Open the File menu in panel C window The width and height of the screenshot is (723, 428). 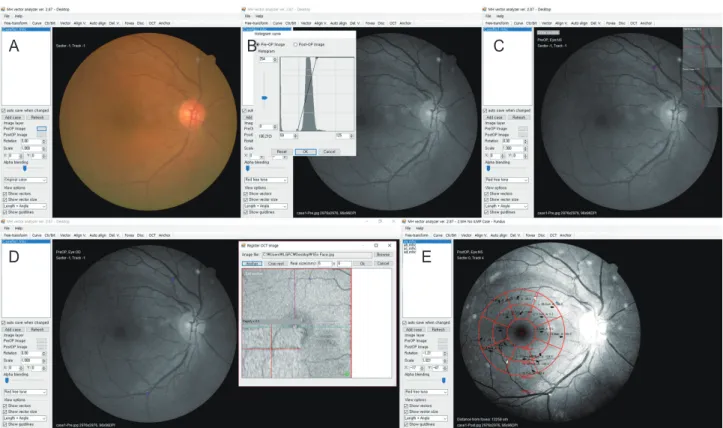point(488,16)
